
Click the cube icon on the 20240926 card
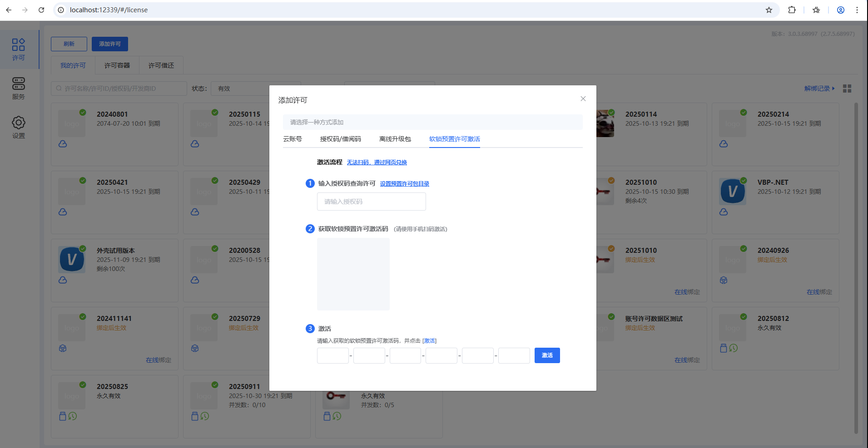(724, 280)
